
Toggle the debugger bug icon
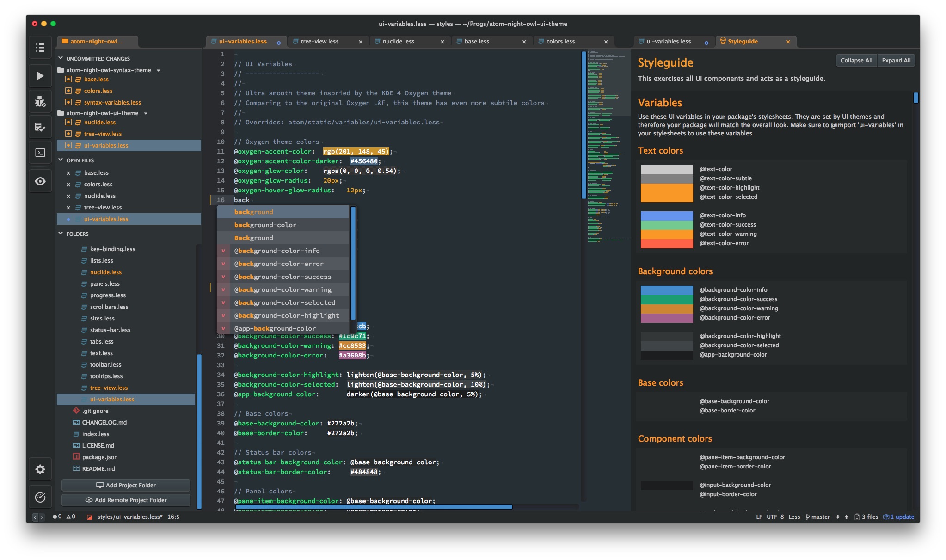(x=40, y=101)
